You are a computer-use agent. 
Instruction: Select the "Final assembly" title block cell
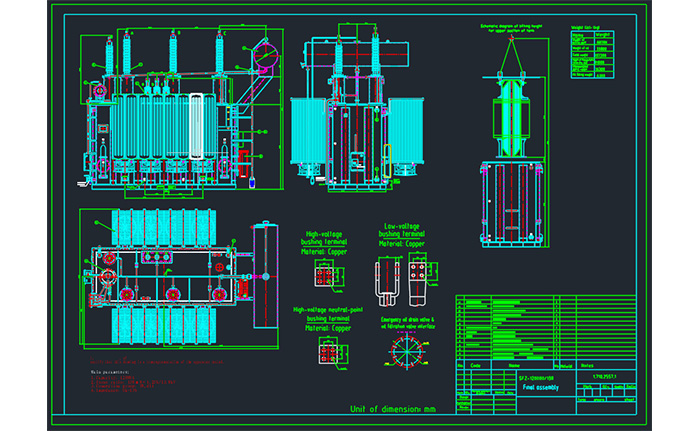[x=542, y=387]
